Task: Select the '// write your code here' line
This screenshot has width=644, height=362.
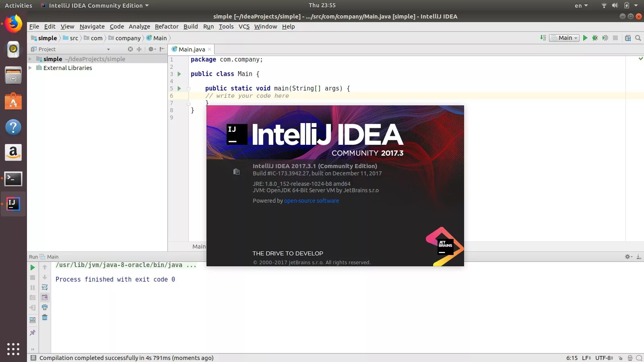Action: click(247, 96)
